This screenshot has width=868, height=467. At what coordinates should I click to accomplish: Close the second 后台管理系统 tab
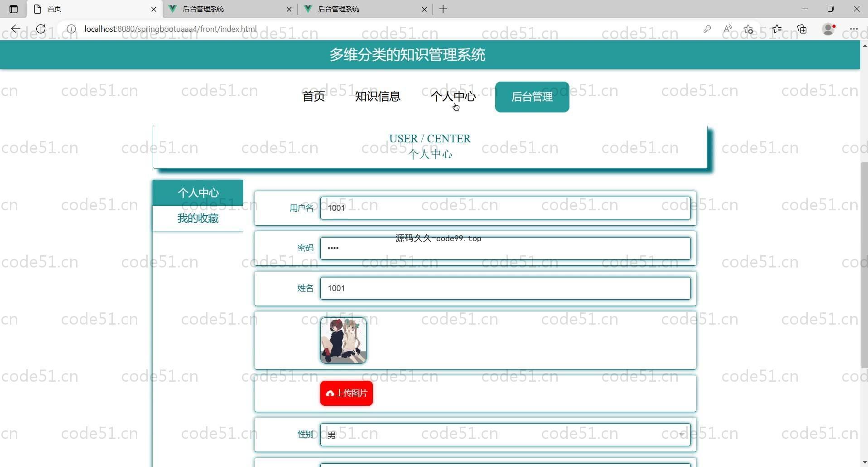click(289, 9)
